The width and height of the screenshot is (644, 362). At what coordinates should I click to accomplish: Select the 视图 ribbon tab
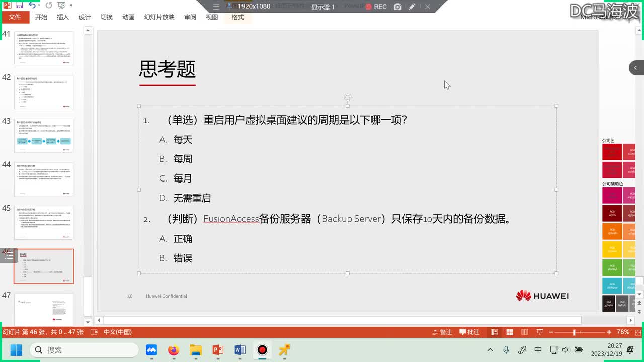coord(212,17)
